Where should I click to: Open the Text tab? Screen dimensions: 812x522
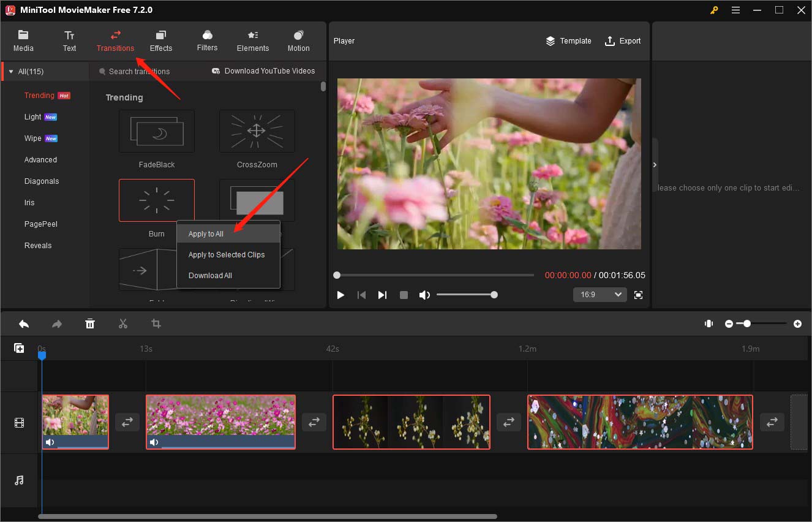pyautogui.click(x=70, y=41)
